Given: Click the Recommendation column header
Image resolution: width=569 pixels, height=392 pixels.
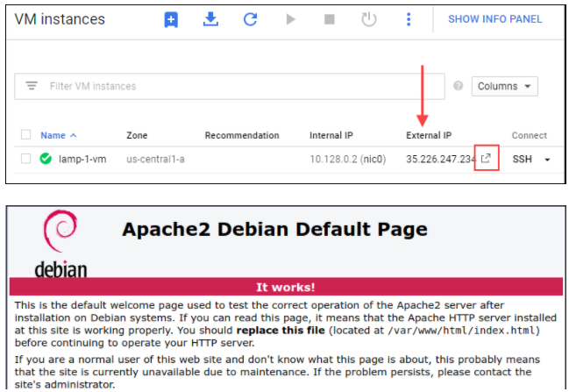Looking at the screenshot, I should pyautogui.click(x=242, y=135).
